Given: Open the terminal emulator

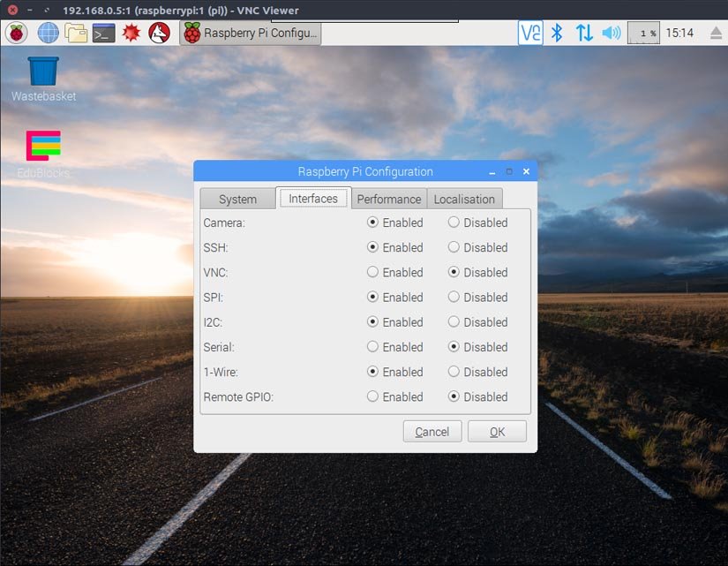Looking at the screenshot, I should coord(104,33).
